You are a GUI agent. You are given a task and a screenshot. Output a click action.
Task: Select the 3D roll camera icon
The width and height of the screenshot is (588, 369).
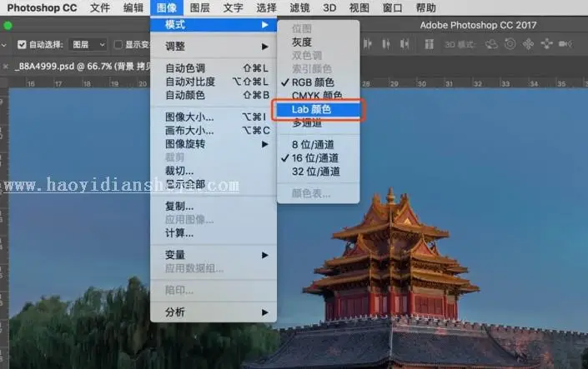[510, 44]
